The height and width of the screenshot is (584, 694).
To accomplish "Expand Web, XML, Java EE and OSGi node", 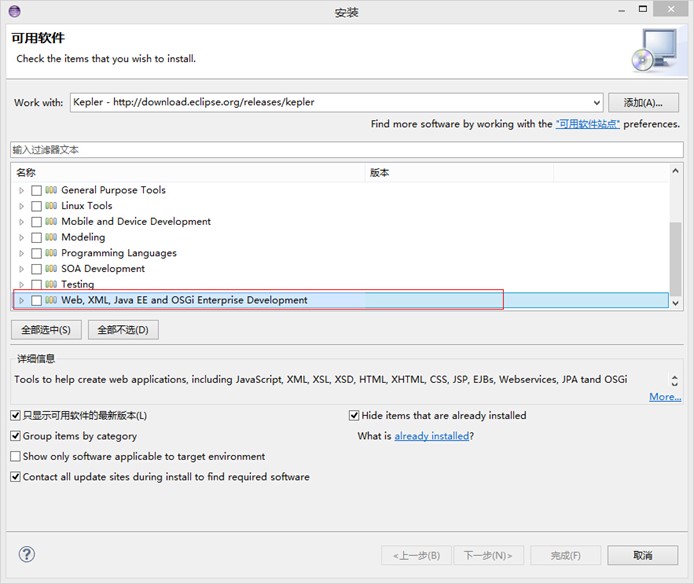I will click(21, 300).
